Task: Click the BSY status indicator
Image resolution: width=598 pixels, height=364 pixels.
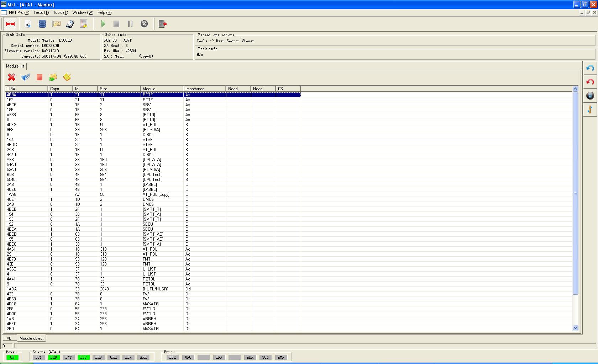Action: pos(38,357)
